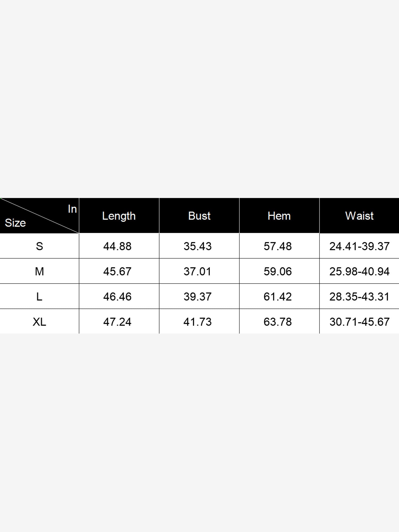Click the 37.01 bust cell

point(198,272)
